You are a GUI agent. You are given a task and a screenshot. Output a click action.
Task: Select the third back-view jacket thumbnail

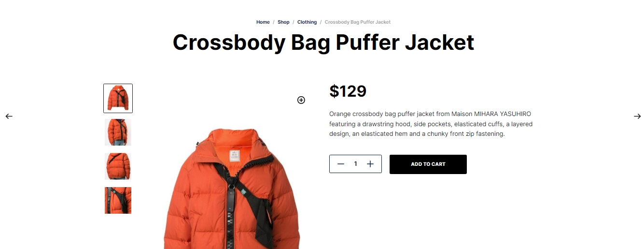118,166
